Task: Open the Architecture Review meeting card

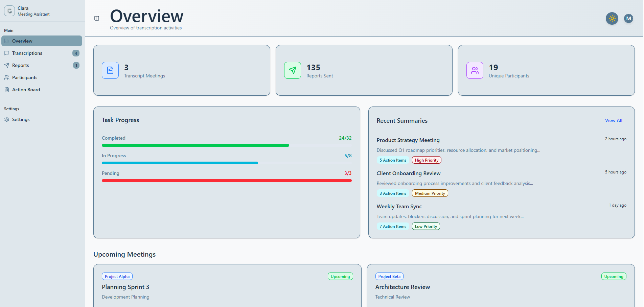Action: tap(402, 287)
